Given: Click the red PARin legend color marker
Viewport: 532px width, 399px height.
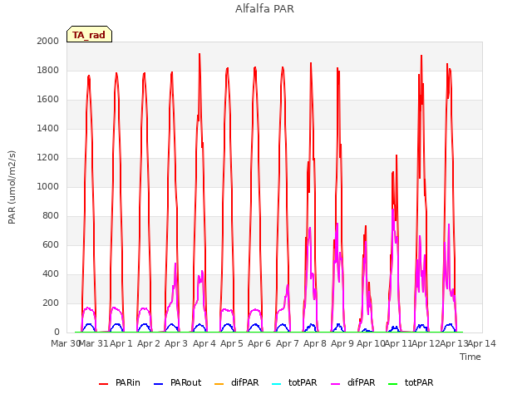Looking at the screenshot, I should coord(103,384).
